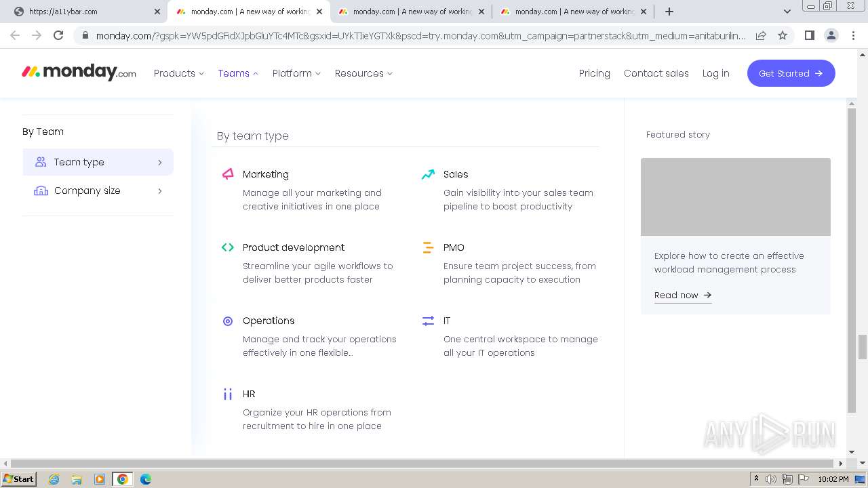868x488 pixels.
Task: Click the URL address bar field
Action: (420, 35)
